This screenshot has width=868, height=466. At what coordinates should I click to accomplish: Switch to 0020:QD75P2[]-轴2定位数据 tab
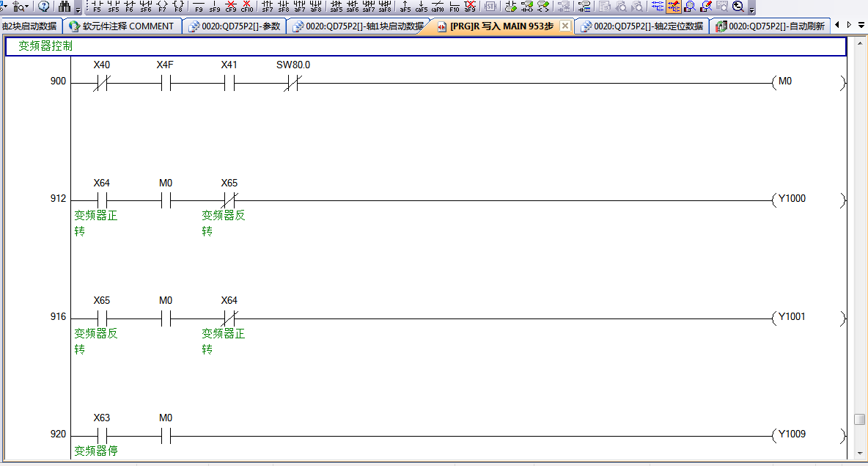pyautogui.click(x=641, y=26)
